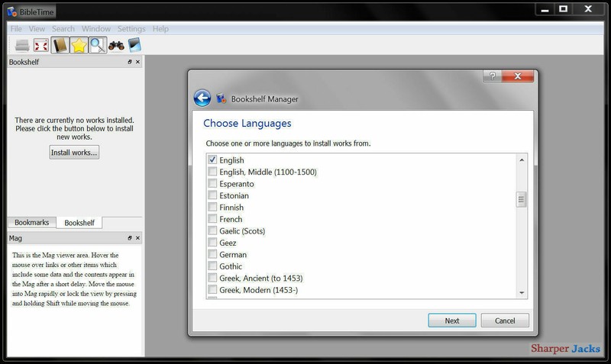Click the language list scroll down arrow
Image resolution: width=611 pixels, height=364 pixels.
522,293
